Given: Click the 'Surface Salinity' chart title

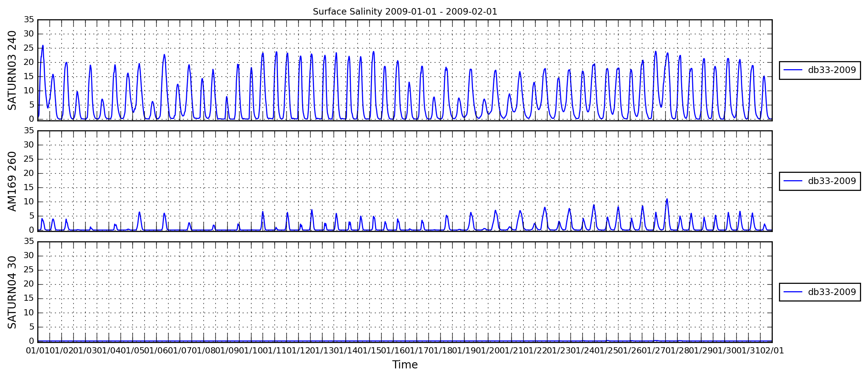Looking at the screenshot, I should click(405, 12).
